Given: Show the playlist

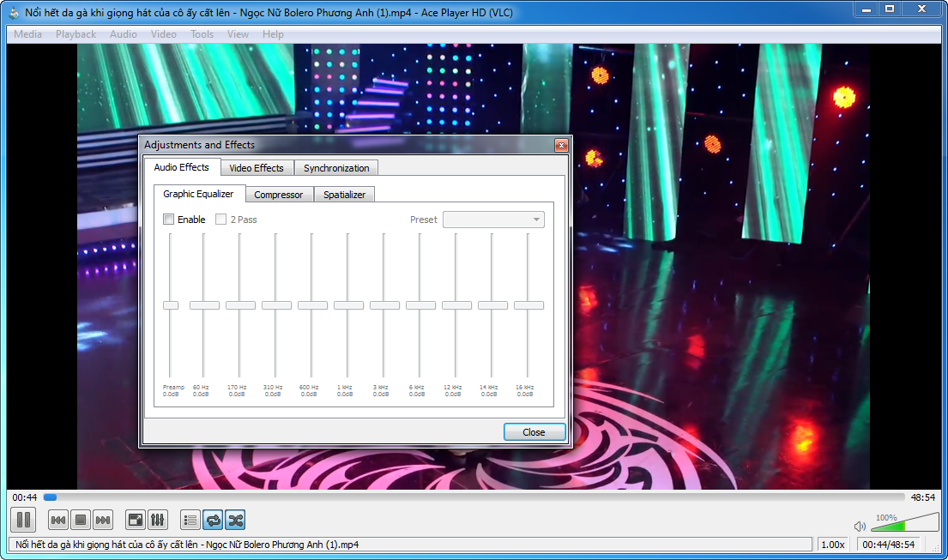Looking at the screenshot, I should (190, 520).
